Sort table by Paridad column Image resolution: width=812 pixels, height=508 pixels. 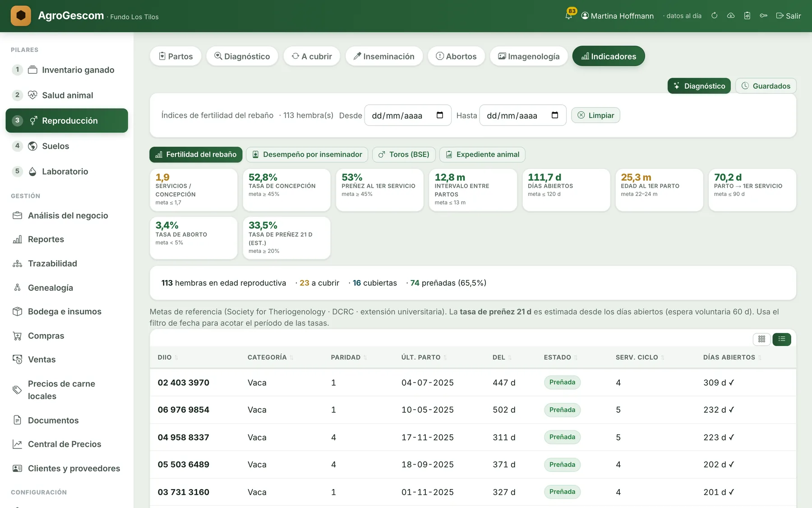click(349, 357)
